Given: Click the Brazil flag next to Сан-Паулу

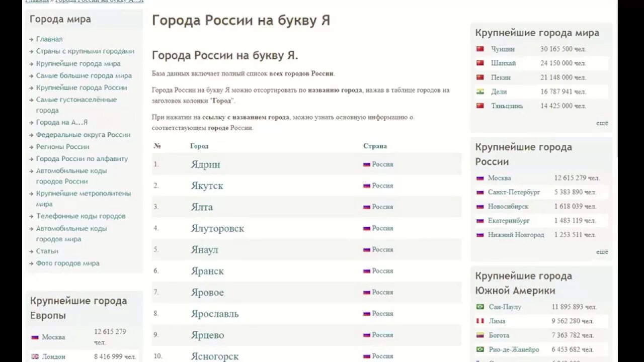Looking at the screenshot, I should (480, 307).
